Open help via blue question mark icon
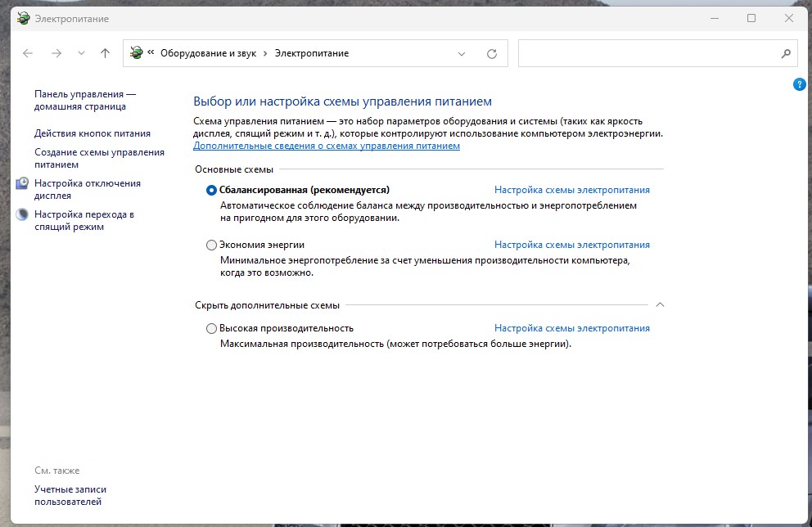 pyautogui.click(x=799, y=83)
